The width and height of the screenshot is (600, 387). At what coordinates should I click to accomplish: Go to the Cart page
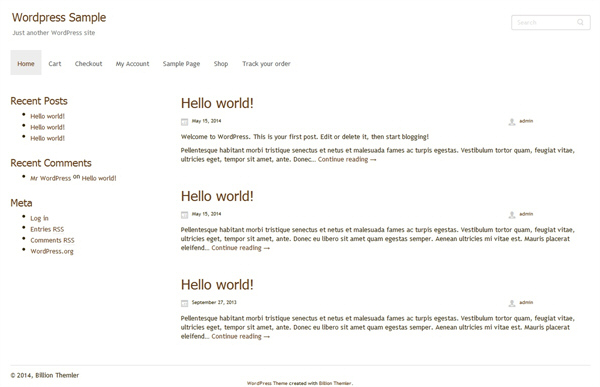pos(55,64)
